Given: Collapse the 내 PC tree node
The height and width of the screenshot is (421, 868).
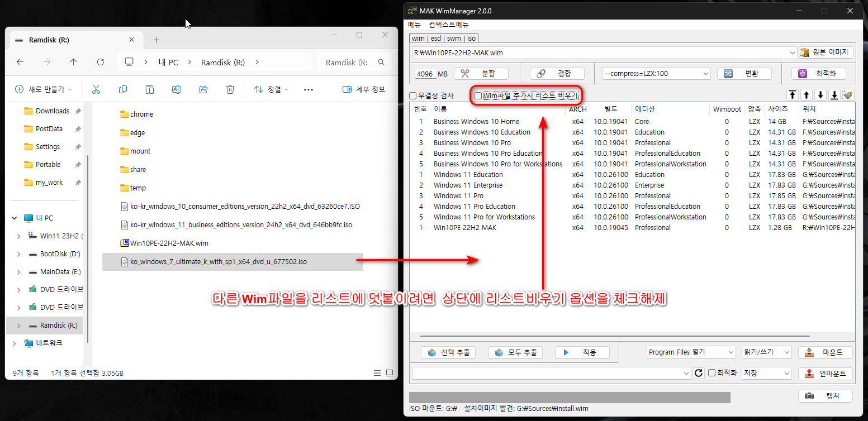Looking at the screenshot, I should [15, 218].
